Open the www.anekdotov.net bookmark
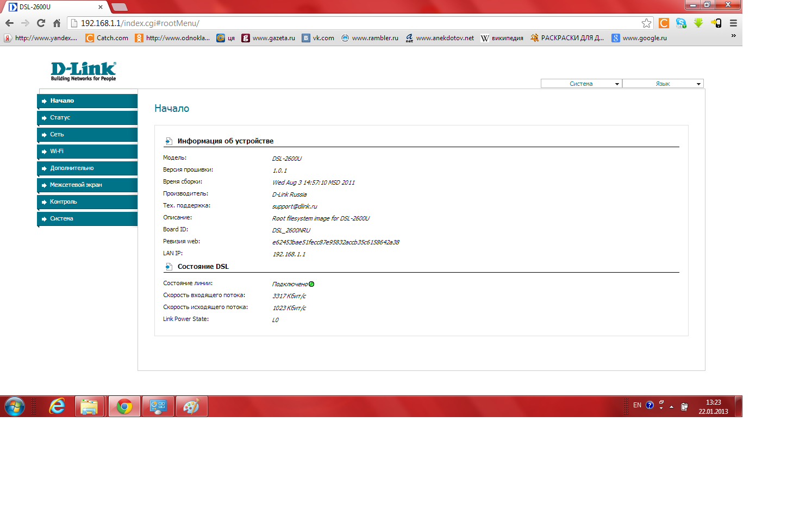 [440, 38]
